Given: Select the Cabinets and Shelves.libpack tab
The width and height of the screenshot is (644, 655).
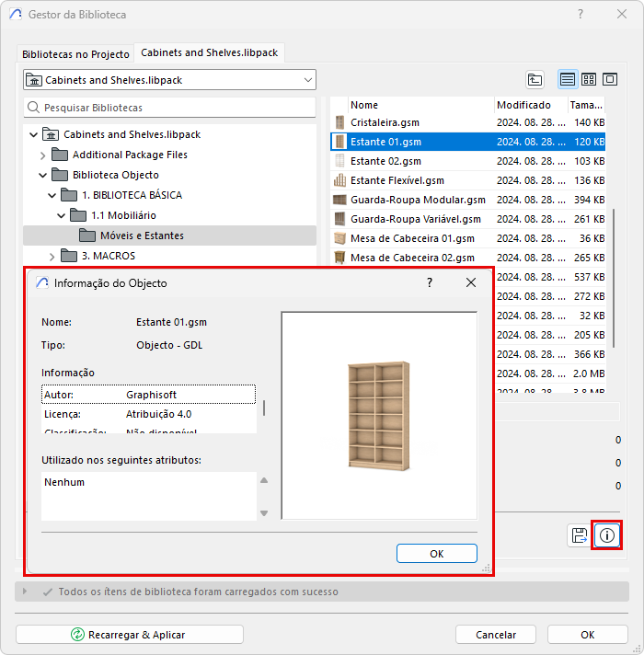Looking at the screenshot, I should coord(209,52).
